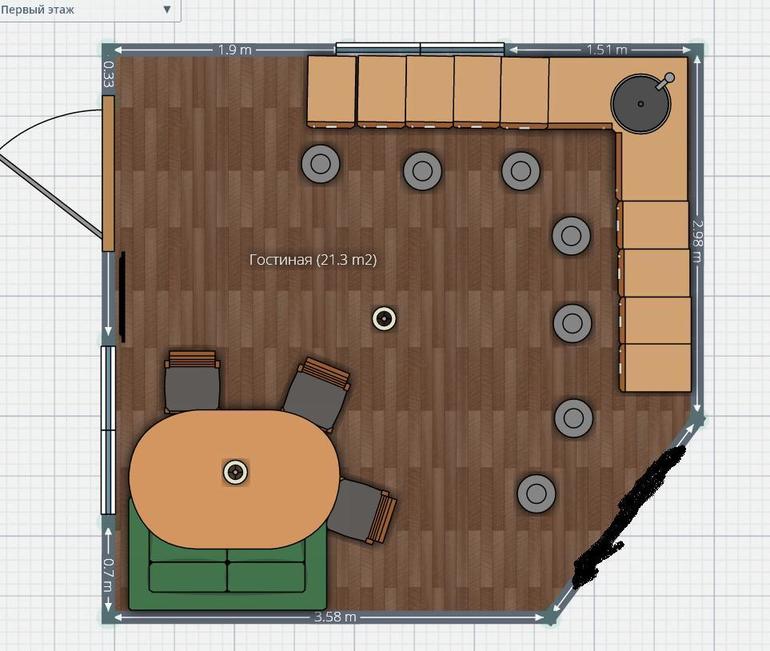The image size is (770, 651).
Task: Click the 3.58 m bottom wall dimension
Action: point(335,617)
